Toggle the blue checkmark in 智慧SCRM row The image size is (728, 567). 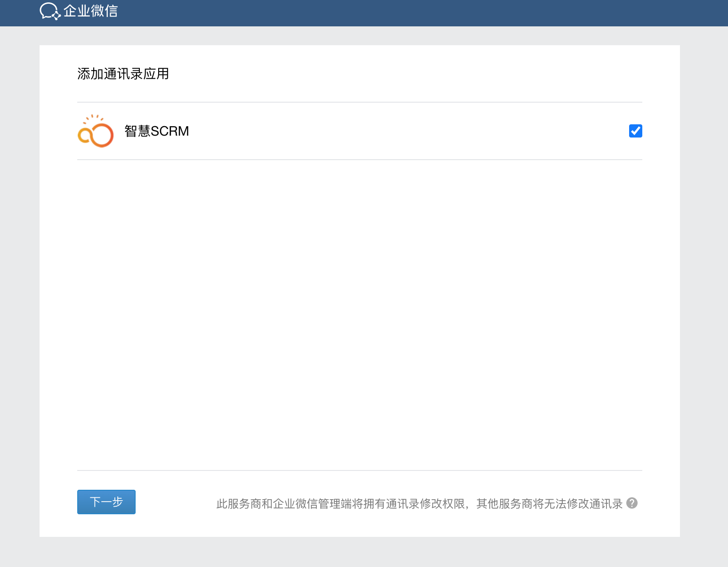635,131
